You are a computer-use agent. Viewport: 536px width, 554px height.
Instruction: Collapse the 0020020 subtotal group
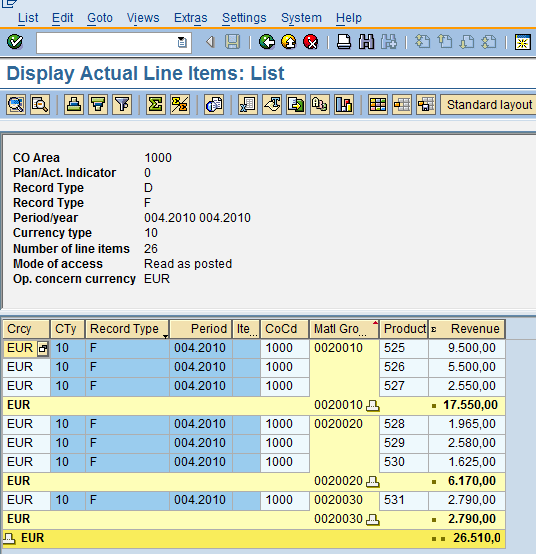(372, 482)
